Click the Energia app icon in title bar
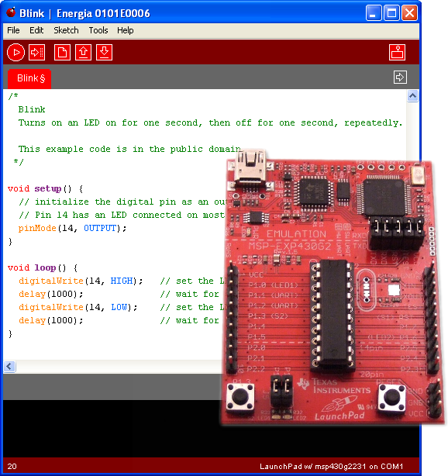This screenshot has height=476, width=448. click(11, 12)
